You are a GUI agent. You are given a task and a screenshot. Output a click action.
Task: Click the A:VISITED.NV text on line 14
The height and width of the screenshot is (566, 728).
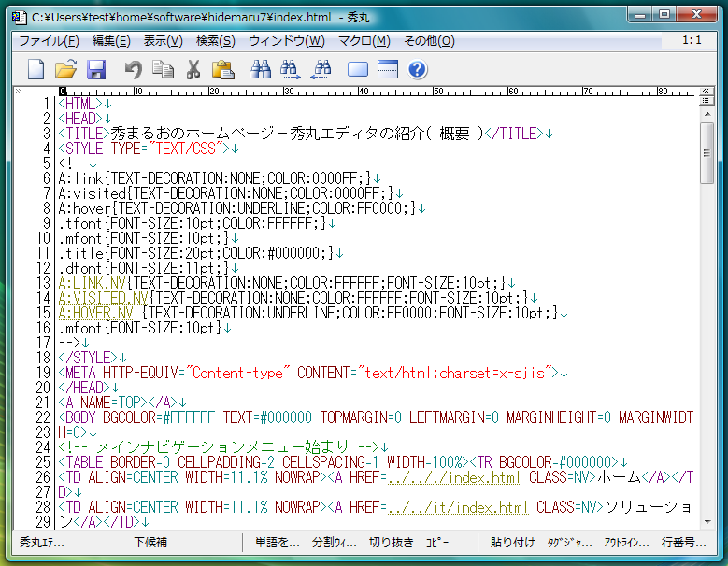click(103, 298)
